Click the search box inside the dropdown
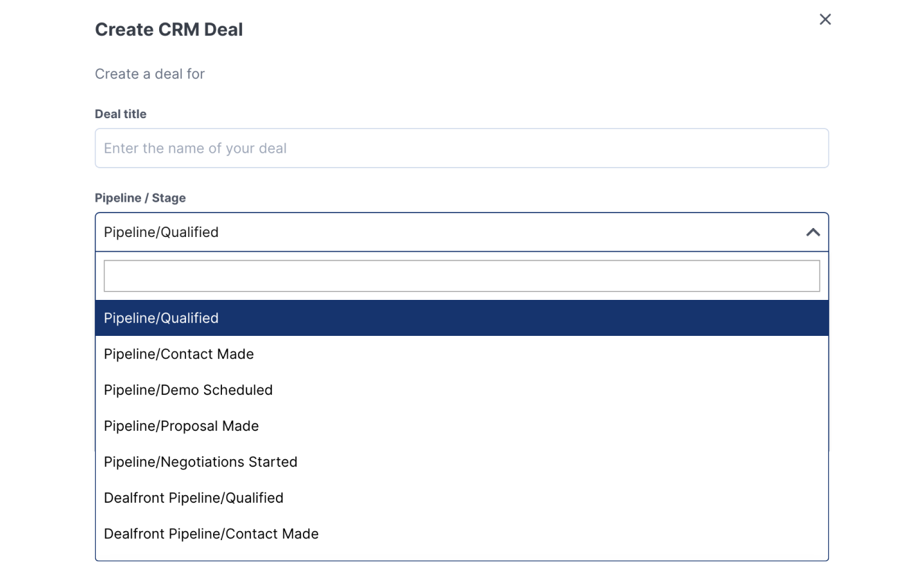924x578 pixels. click(461, 276)
